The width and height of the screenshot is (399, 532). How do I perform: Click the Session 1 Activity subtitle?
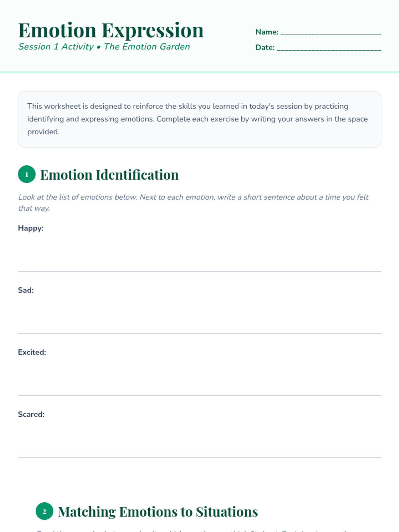104,47
